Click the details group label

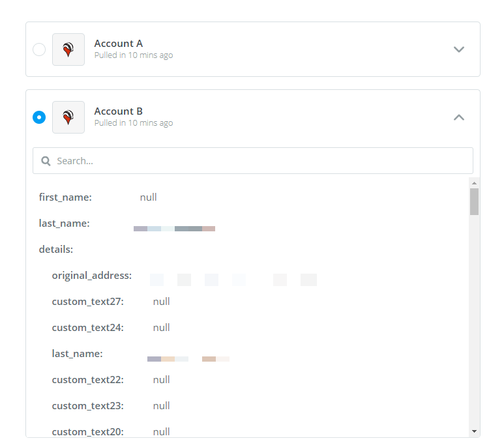tap(56, 249)
